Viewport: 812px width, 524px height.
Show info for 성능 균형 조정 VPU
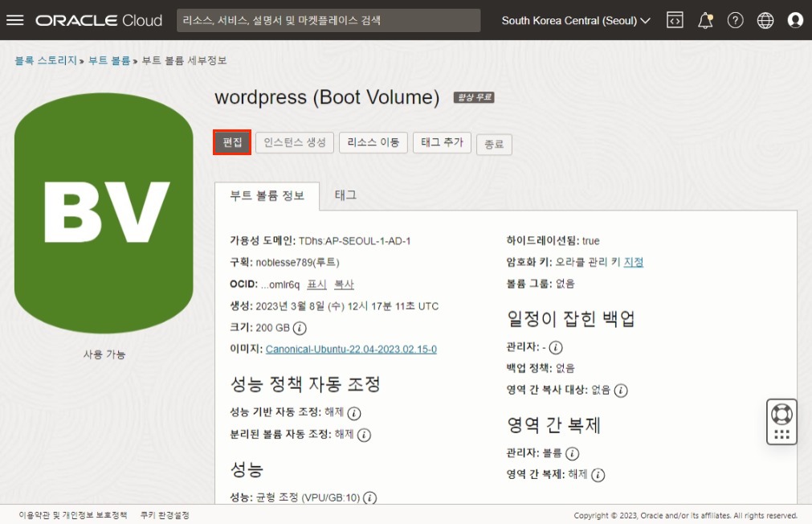pyautogui.click(x=369, y=498)
